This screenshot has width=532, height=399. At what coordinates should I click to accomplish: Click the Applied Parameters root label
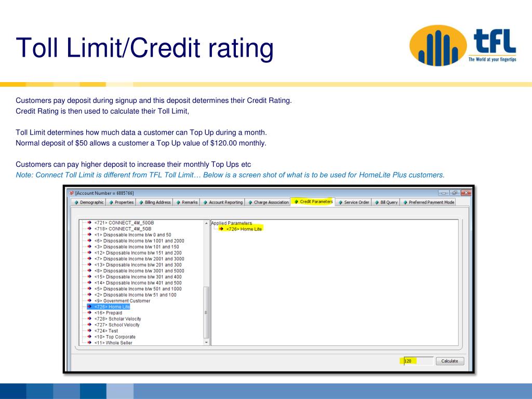tap(231, 223)
